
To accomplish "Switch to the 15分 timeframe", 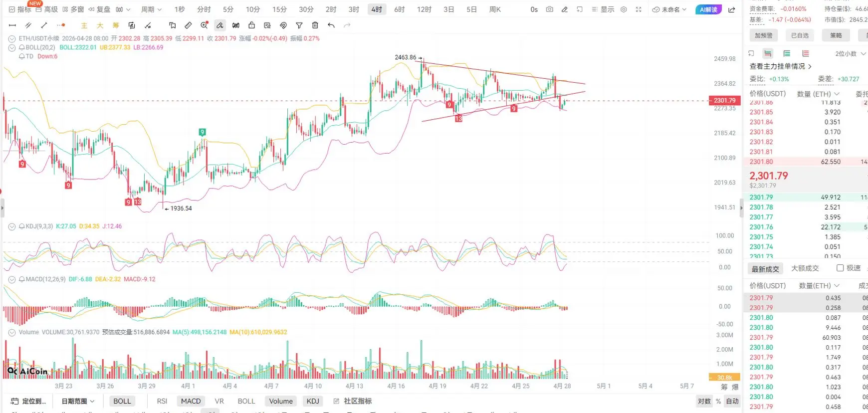I will [279, 9].
